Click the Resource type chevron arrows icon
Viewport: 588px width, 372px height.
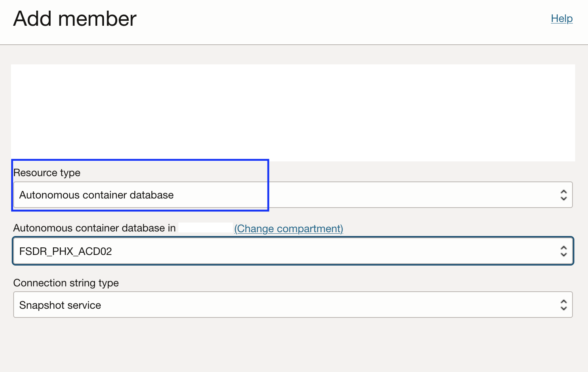coord(563,195)
